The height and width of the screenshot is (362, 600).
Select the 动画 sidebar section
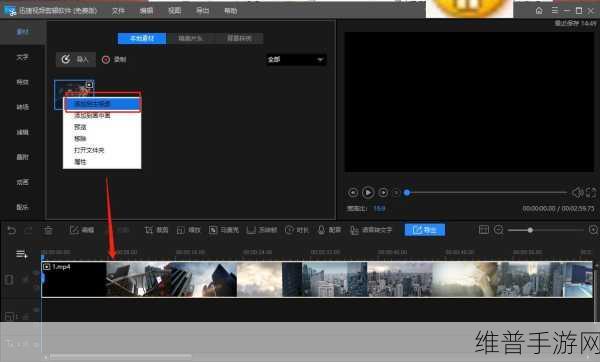23,182
